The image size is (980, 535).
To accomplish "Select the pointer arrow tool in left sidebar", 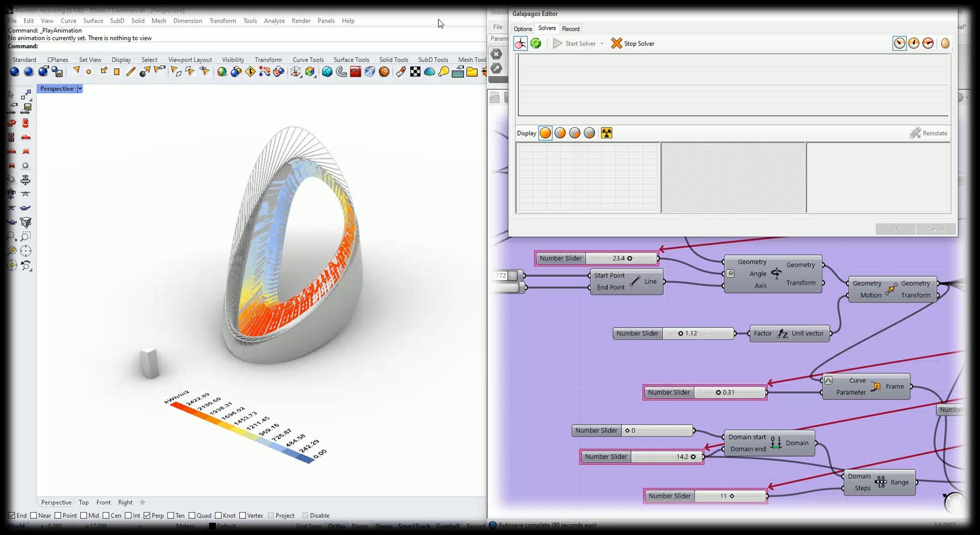I will click(x=11, y=95).
